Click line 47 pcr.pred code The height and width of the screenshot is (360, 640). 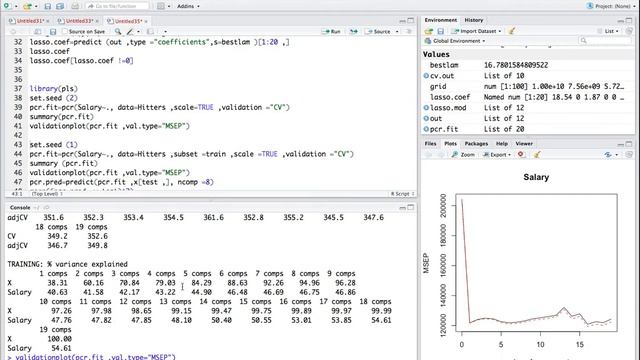(x=122, y=182)
